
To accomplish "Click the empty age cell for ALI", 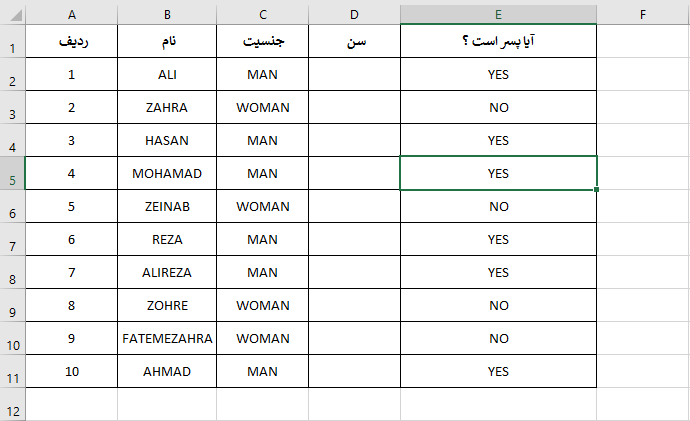I will coord(354,74).
